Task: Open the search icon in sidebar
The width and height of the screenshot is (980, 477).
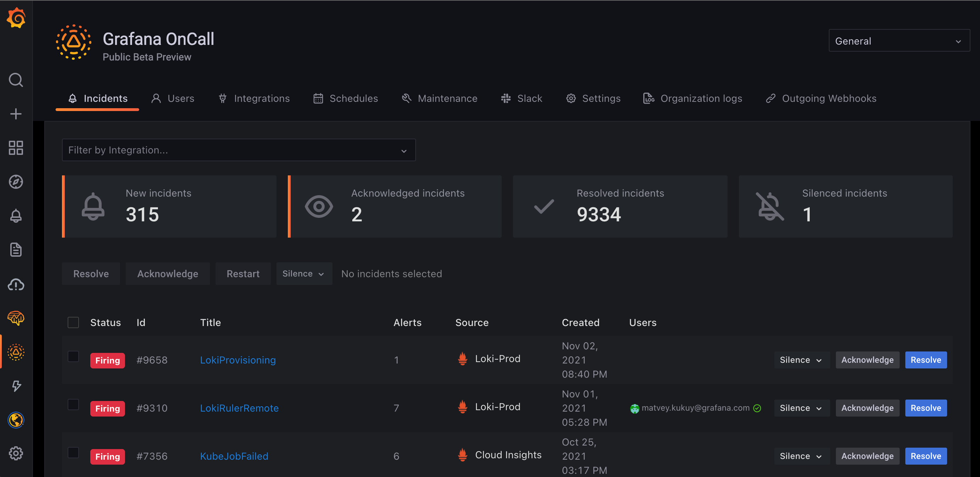Action: pyautogui.click(x=16, y=80)
